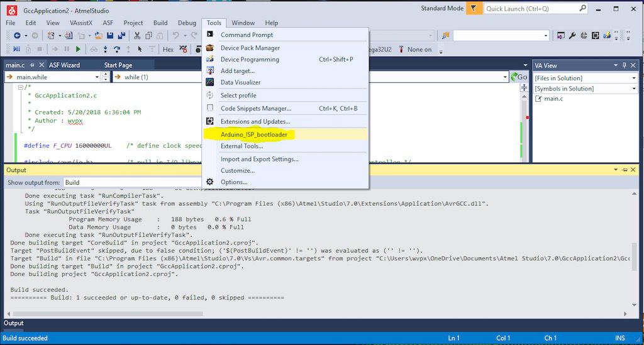This screenshot has width=644, height=345.
Task: Collapse the header comment block in editor
Action: click(x=20, y=87)
